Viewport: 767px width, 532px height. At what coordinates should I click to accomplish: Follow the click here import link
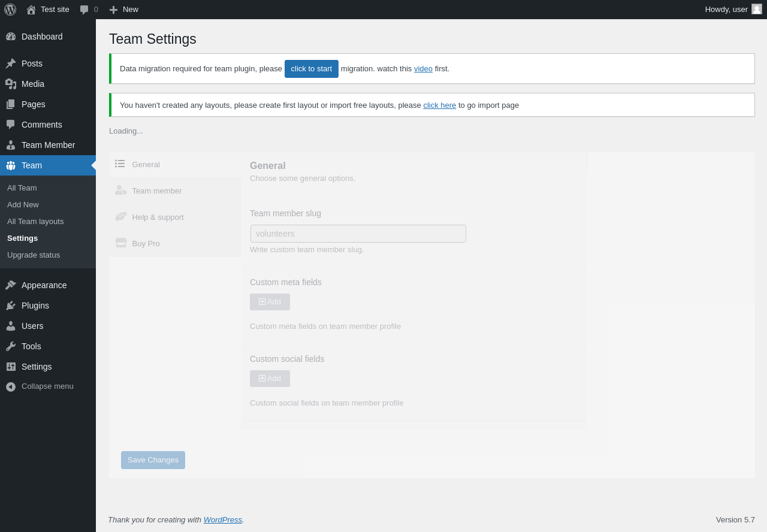(440, 105)
